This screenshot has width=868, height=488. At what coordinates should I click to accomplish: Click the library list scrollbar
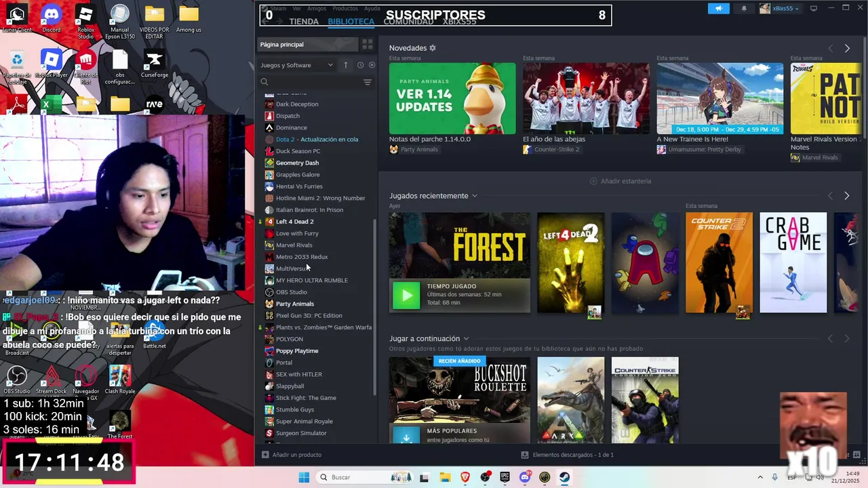click(x=375, y=307)
